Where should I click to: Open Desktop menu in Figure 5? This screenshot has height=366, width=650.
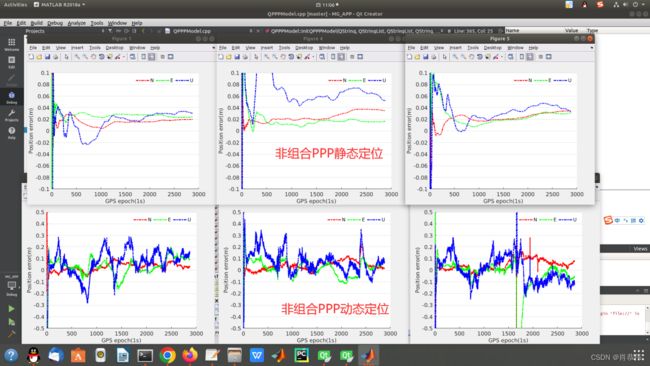pyautogui.click(x=492, y=48)
